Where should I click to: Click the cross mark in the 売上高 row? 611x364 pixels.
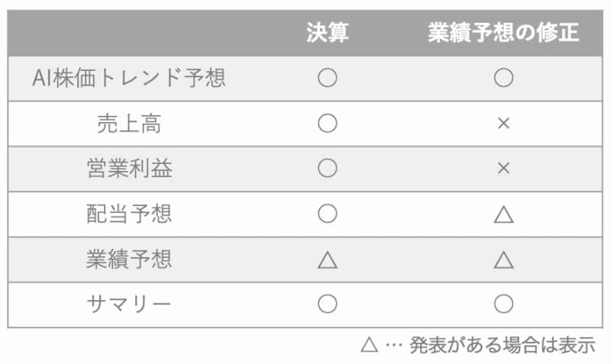503,123
